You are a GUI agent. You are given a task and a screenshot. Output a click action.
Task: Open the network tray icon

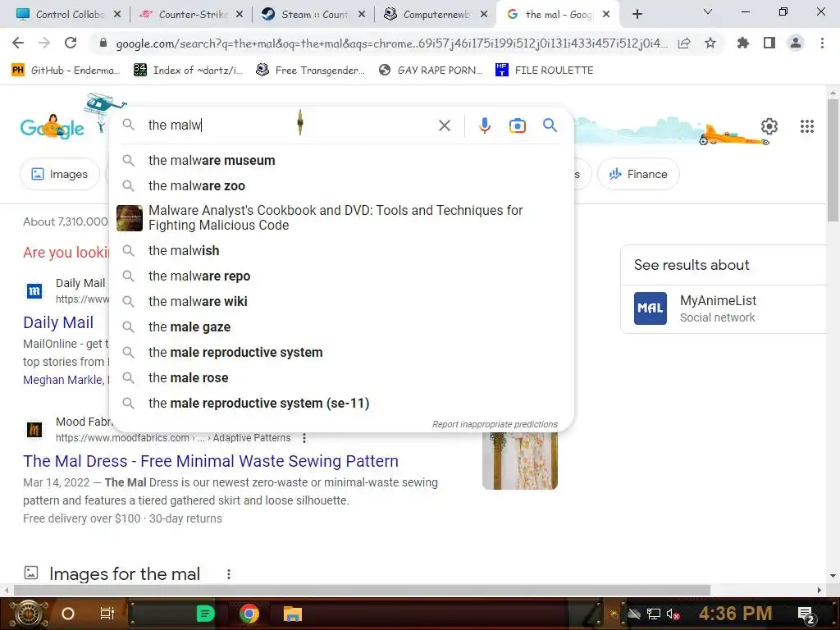[654, 614]
